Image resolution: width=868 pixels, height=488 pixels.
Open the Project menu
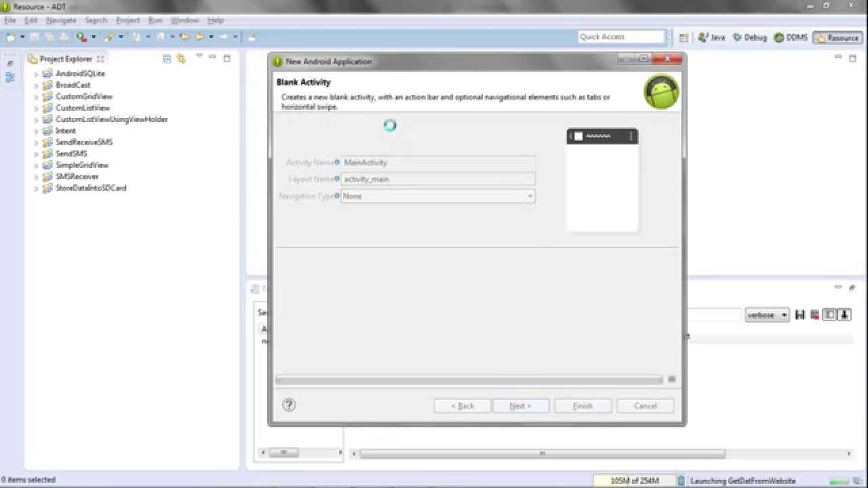tap(127, 20)
